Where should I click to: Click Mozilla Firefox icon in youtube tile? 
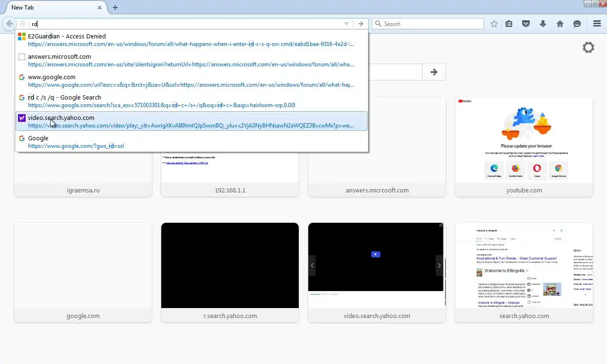[x=515, y=169]
